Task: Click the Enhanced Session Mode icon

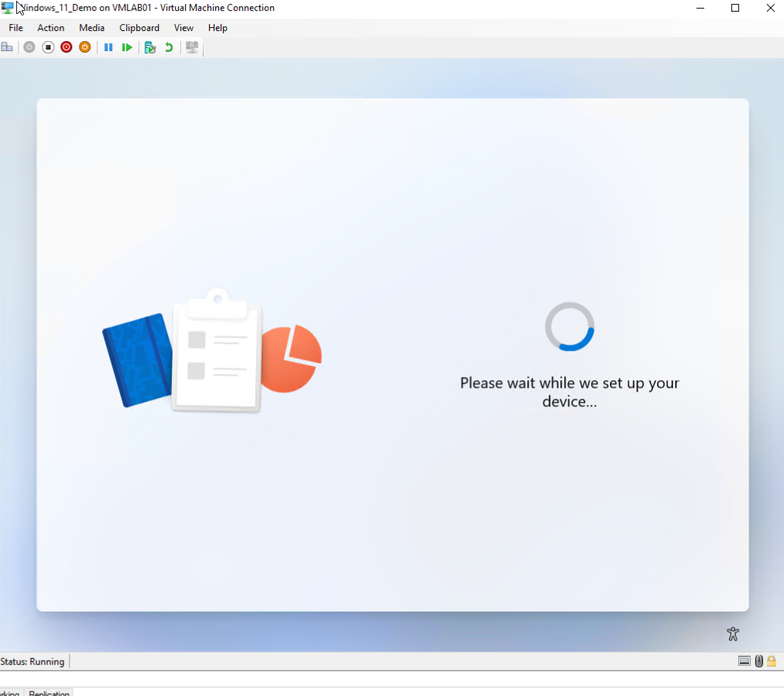Action: tap(191, 46)
